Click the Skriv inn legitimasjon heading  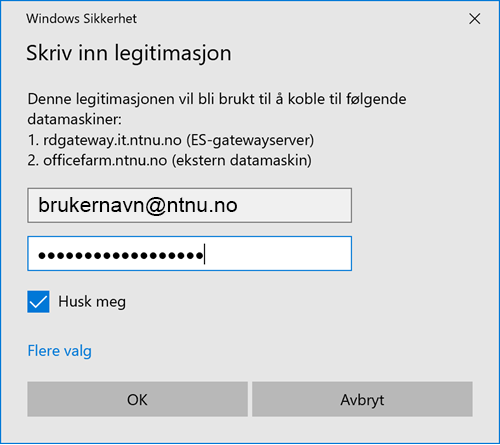pyautogui.click(x=129, y=53)
